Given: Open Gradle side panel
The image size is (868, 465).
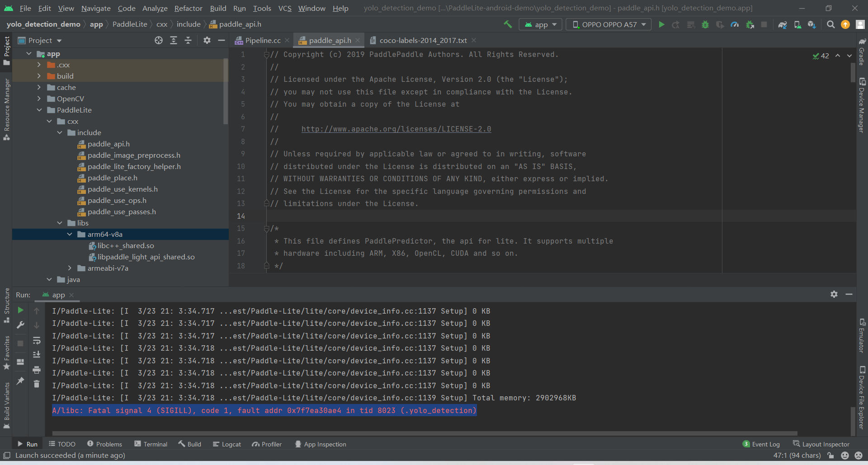Looking at the screenshot, I should [862, 52].
